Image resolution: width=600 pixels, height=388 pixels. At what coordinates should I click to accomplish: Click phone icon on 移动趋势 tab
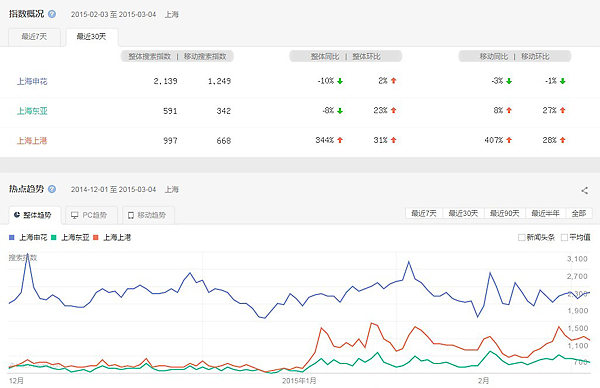tap(131, 215)
